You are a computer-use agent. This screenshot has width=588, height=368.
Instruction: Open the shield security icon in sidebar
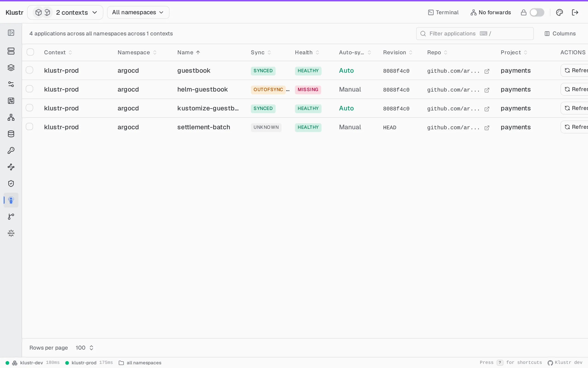pyautogui.click(x=11, y=184)
